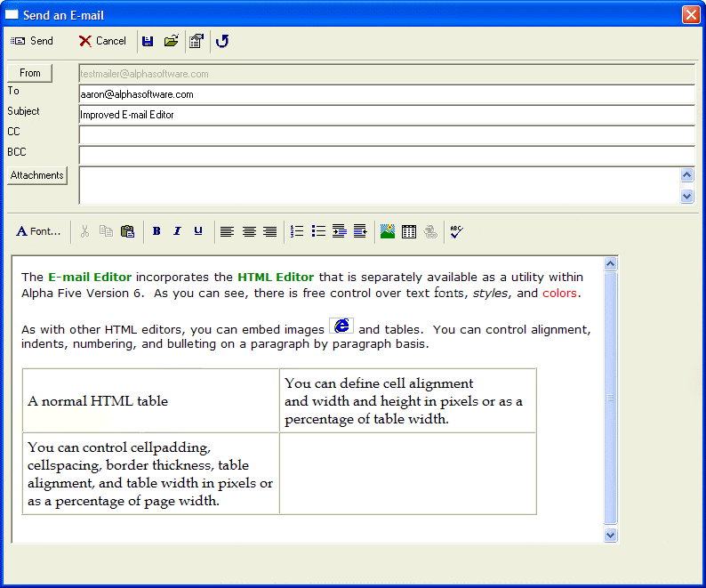
Task: Click the insert hyperlink icon
Action: [430, 231]
